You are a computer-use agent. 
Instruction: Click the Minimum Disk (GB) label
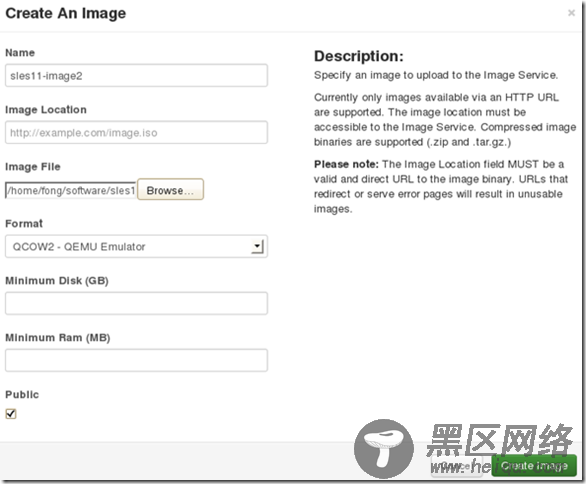[57, 281]
